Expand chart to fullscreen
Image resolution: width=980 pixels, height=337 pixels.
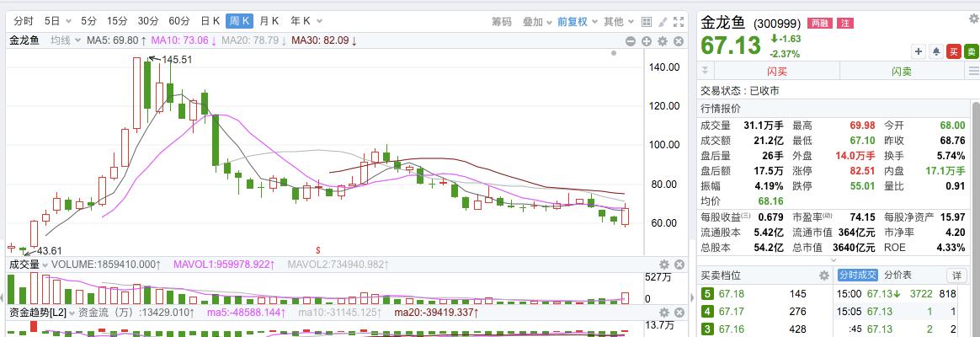point(678,22)
